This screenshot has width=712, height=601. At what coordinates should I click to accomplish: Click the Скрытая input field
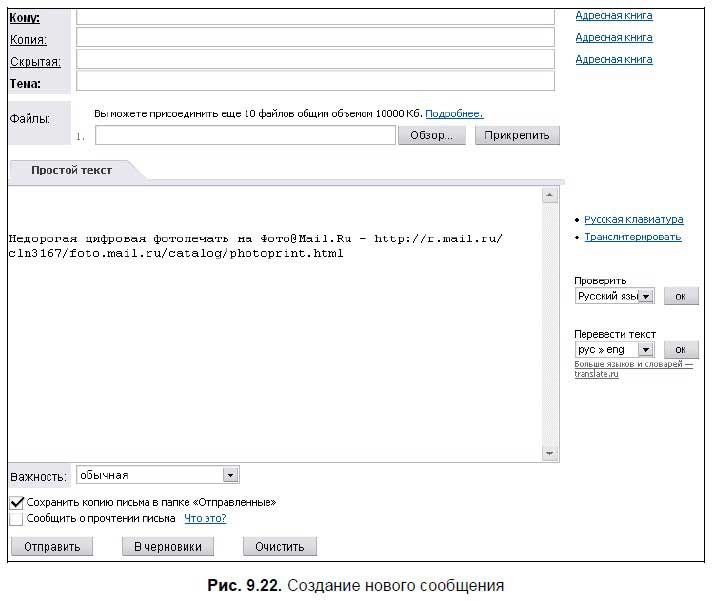[x=315, y=59]
